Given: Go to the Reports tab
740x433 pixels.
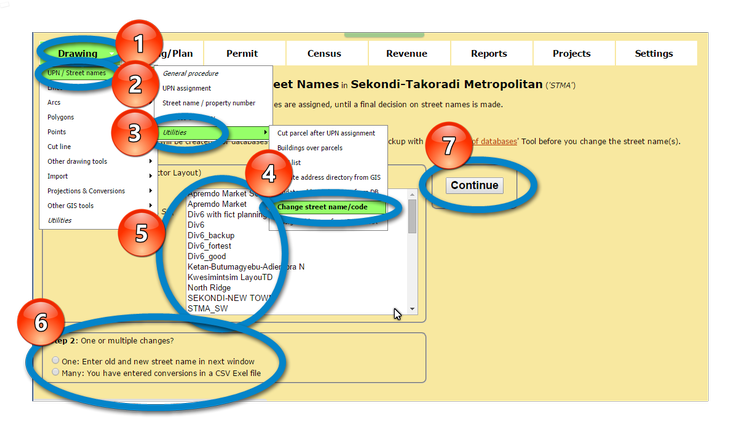Looking at the screenshot, I should (x=488, y=53).
